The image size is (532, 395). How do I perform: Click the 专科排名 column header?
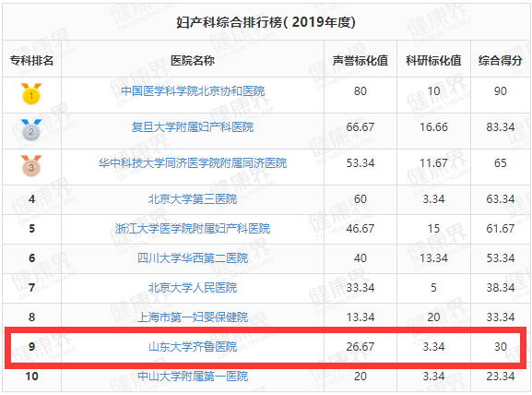[x=31, y=61]
